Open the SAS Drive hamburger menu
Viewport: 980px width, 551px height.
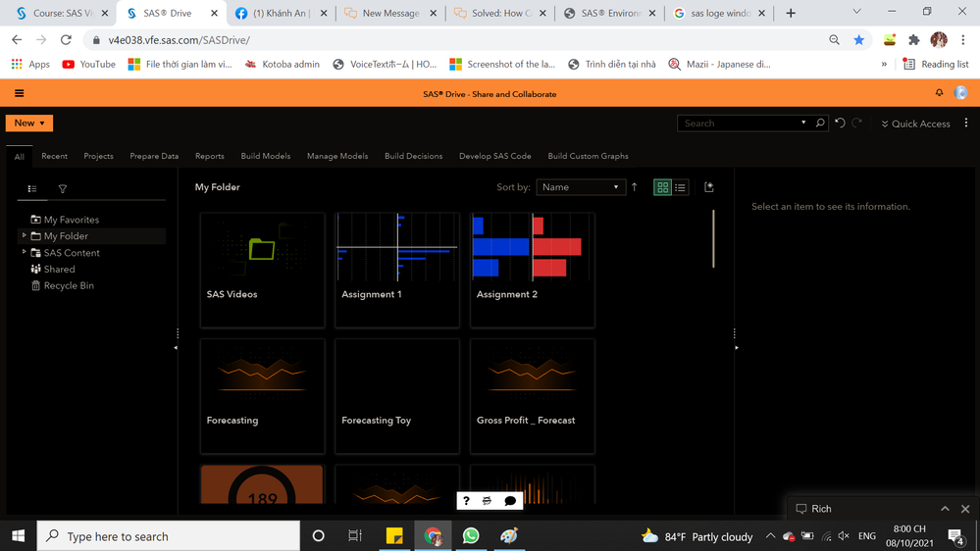tap(20, 93)
